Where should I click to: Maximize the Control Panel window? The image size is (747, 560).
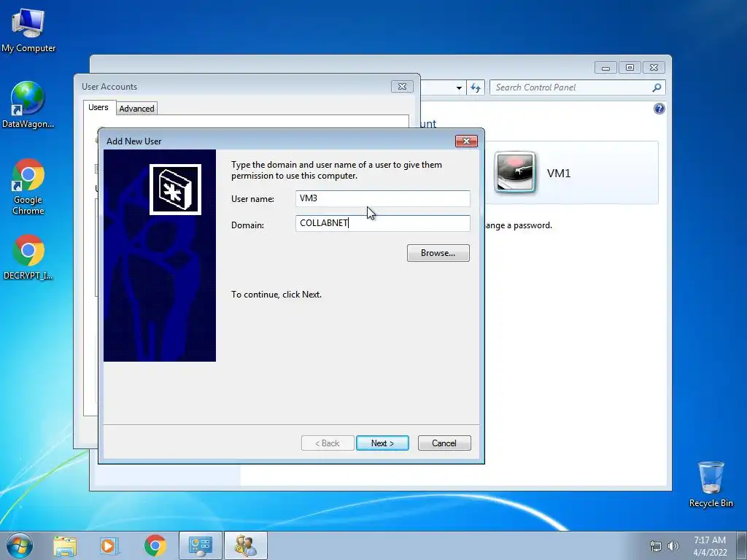(x=630, y=68)
